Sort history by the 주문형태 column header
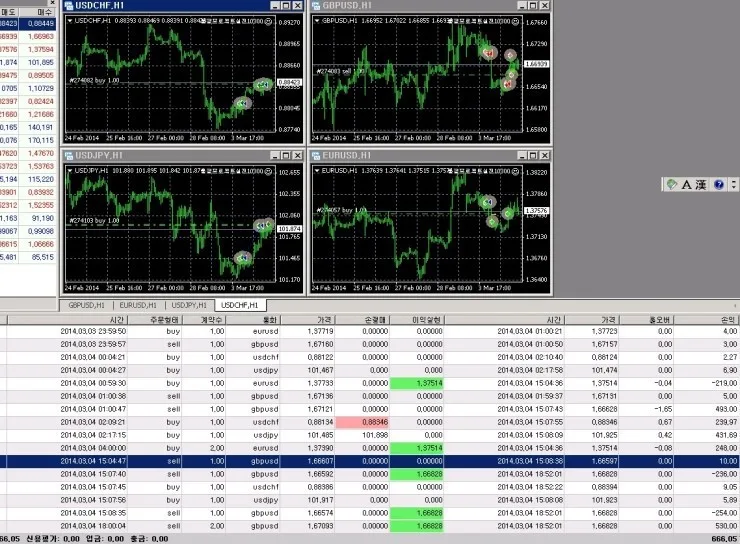Screen dimensions: 740x544 (x=154, y=320)
